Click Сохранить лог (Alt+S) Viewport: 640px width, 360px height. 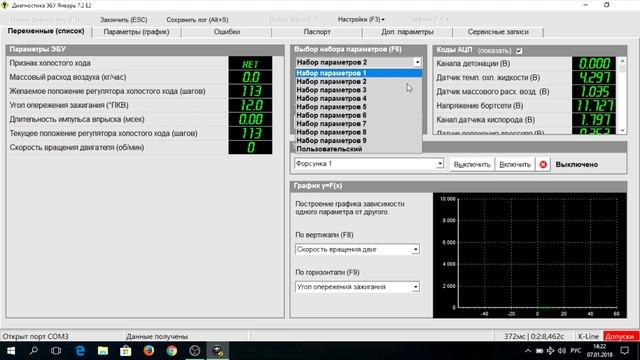coord(198,20)
